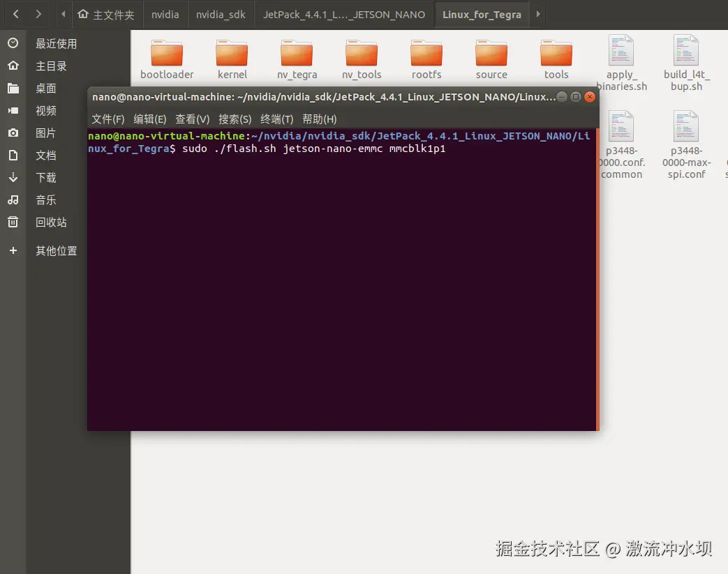Select the tools folder

(x=556, y=59)
